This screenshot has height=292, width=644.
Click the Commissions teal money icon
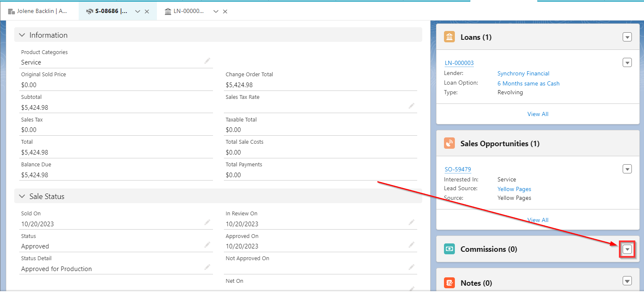(x=449, y=249)
